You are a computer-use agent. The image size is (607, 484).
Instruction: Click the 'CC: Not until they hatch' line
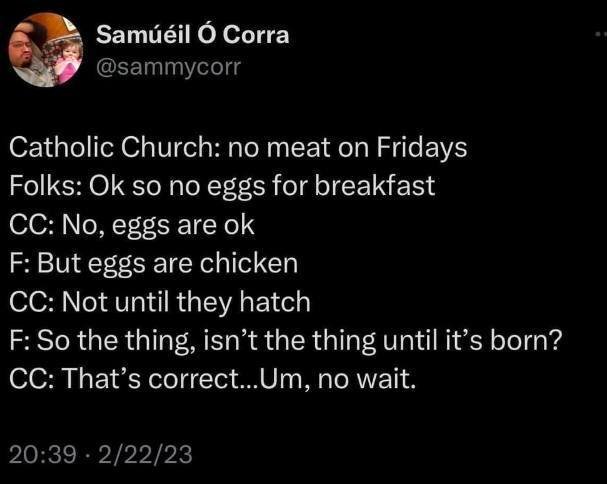[160, 301]
